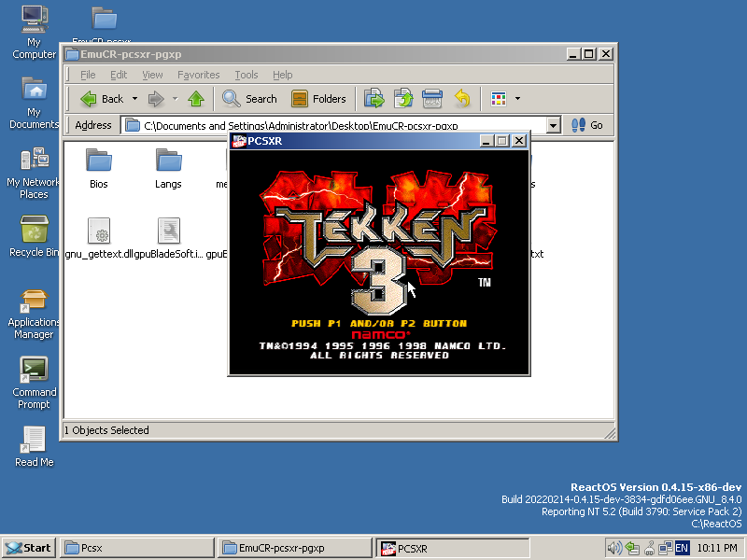Open My Computer desktop icon
This screenshot has height=560, width=747.
point(34,33)
